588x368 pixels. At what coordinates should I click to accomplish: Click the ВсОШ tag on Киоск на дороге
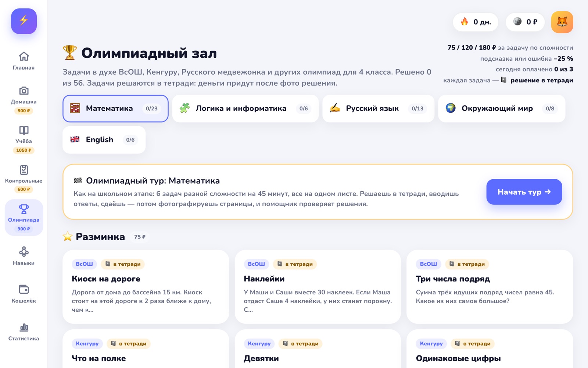click(x=84, y=264)
